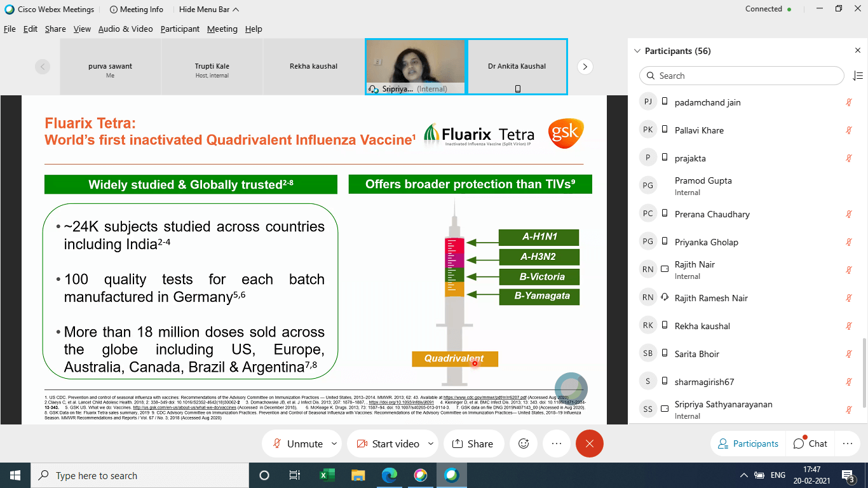
Task: Select participant Pramod Gupta
Action: click(x=747, y=186)
